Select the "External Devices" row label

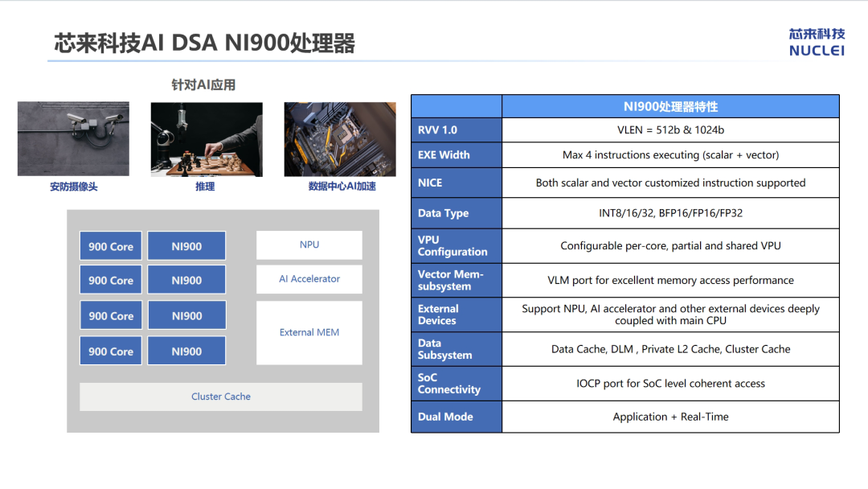click(x=457, y=314)
